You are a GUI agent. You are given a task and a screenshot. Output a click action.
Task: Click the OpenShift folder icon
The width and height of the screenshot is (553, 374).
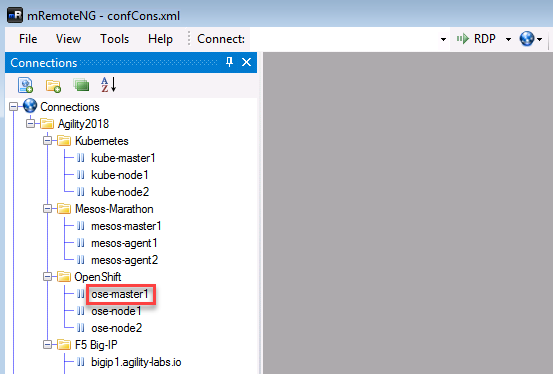click(64, 277)
